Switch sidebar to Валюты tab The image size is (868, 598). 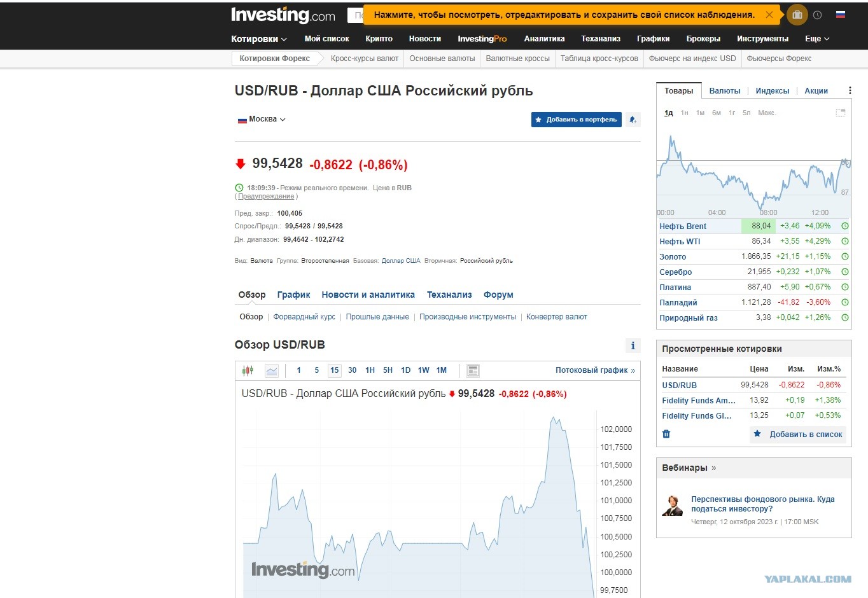[725, 91]
